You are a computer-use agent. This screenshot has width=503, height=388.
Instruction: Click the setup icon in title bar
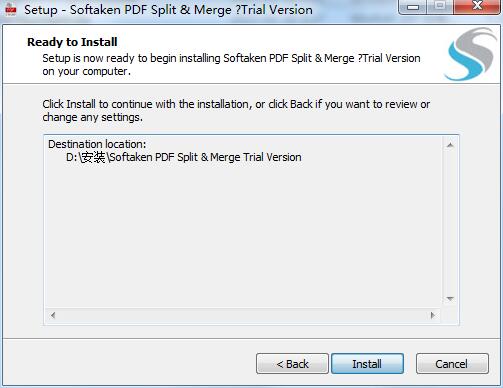[11, 9]
